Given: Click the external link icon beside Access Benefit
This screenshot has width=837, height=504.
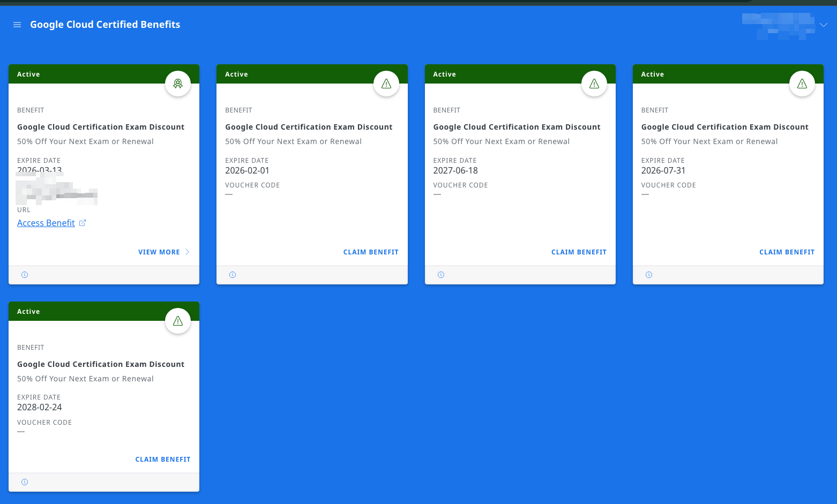Looking at the screenshot, I should point(83,223).
